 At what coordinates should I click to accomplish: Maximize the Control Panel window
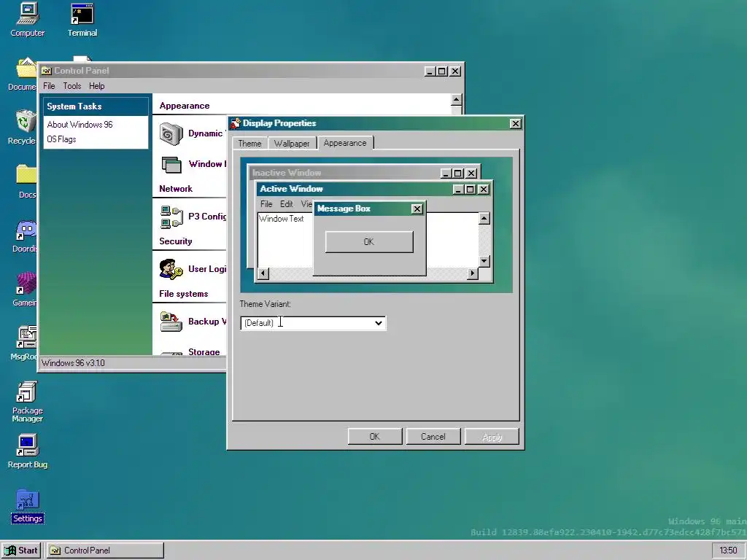coord(442,71)
